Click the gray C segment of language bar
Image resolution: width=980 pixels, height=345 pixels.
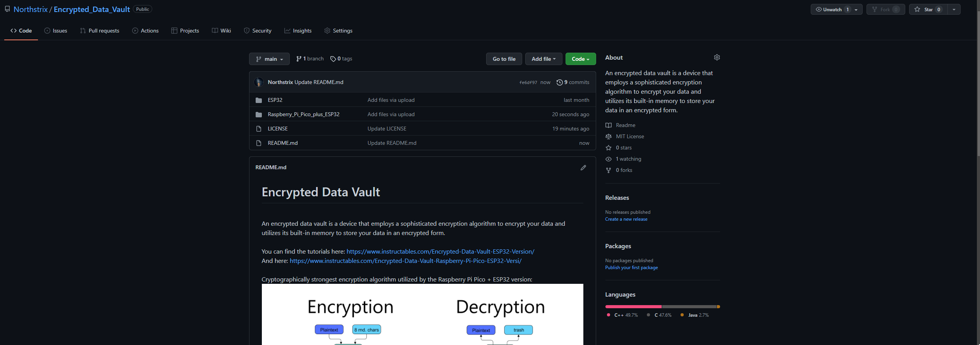point(689,307)
